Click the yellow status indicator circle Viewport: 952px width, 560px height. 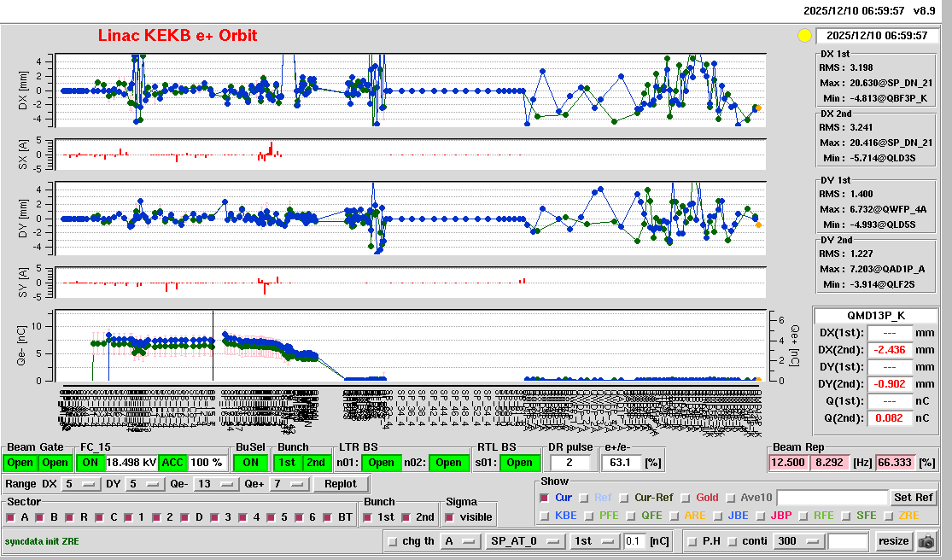pos(803,36)
